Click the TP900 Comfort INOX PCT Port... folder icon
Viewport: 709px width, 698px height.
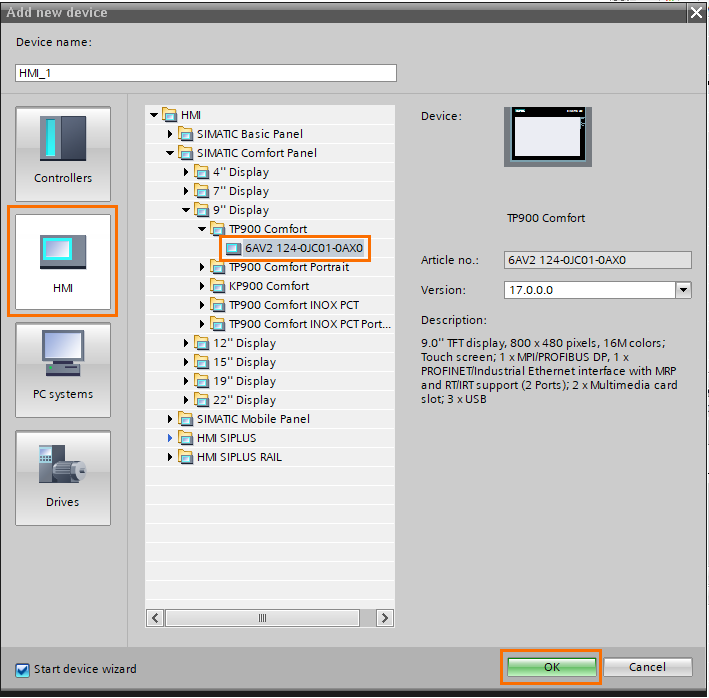217,324
